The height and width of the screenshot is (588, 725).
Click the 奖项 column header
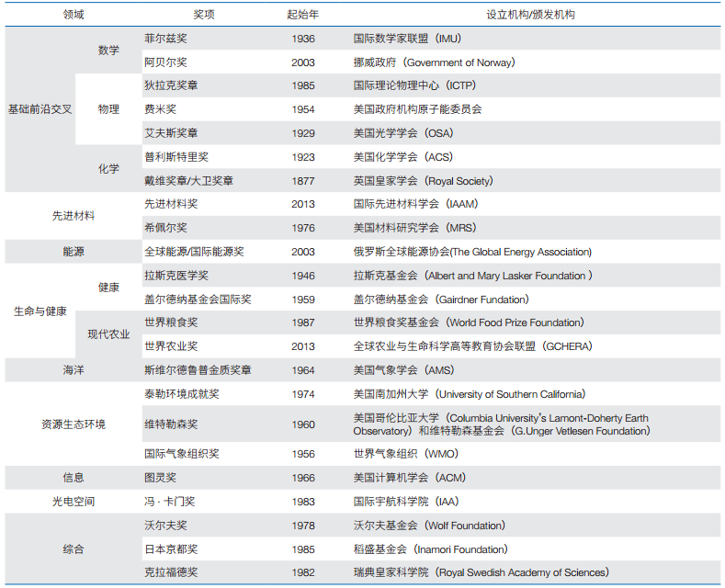click(x=203, y=15)
